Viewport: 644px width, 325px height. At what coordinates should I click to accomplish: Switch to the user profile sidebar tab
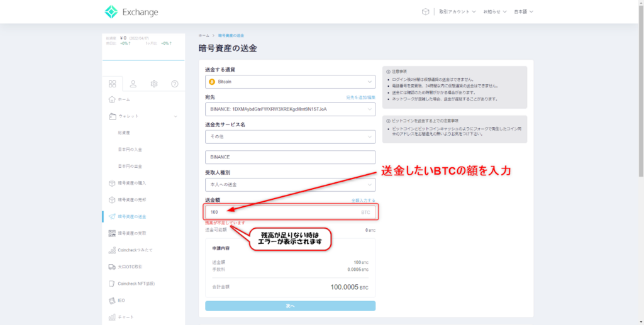pos(133,84)
